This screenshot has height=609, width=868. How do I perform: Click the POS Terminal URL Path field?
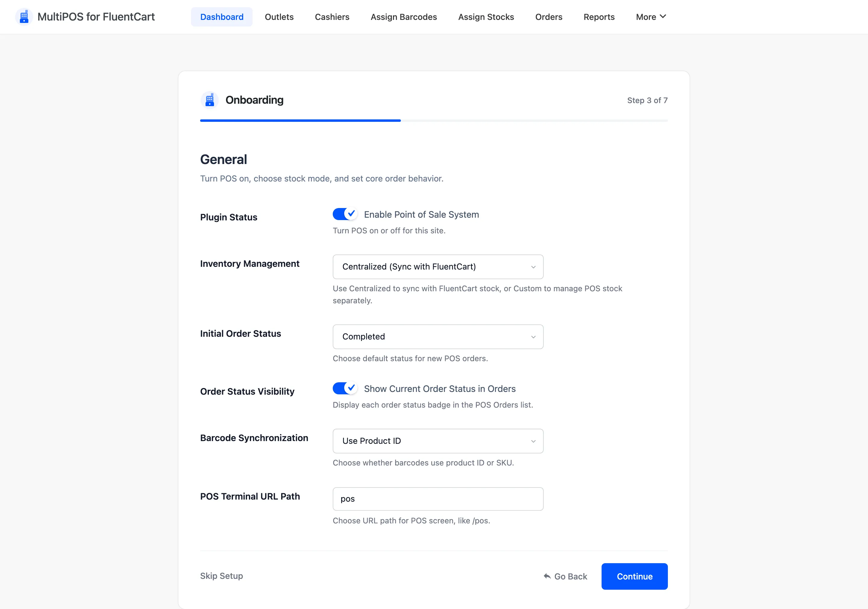click(x=438, y=499)
